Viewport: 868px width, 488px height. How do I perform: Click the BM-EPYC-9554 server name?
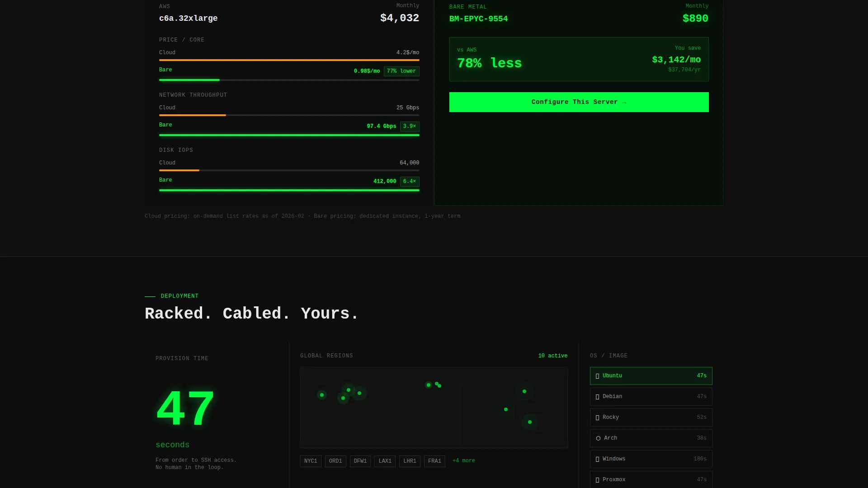(x=478, y=19)
